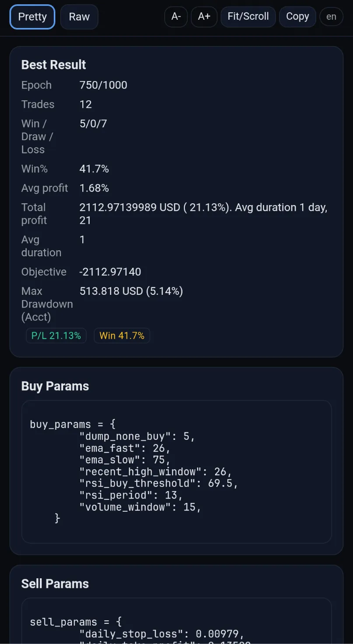This screenshot has height=644, width=353.
Task: Click the Win 41.7% badge
Action: pyautogui.click(x=122, y=336)
